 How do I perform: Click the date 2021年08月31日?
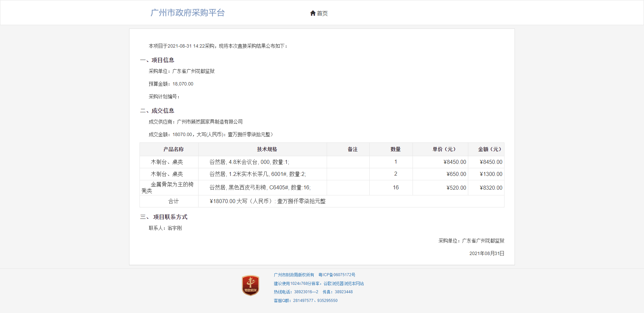coord(487,253)
